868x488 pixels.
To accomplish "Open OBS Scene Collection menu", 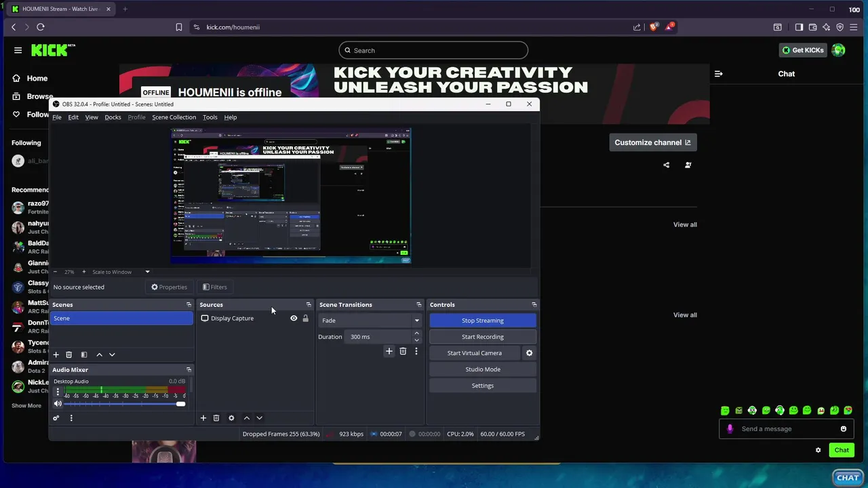I will coord(174,117).
